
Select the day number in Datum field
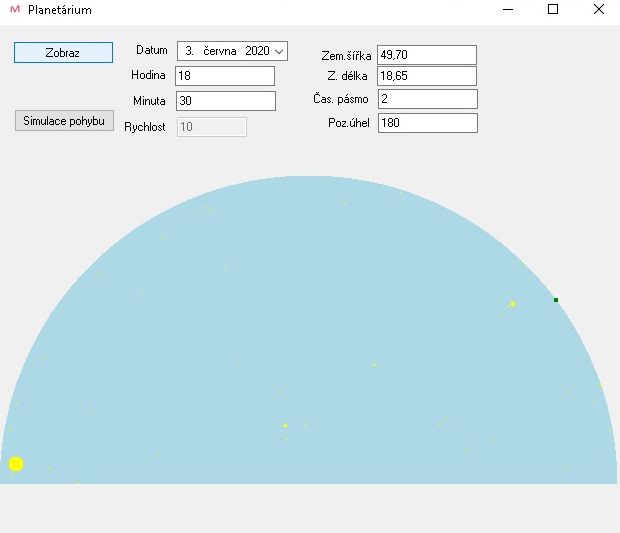point(189,51)
